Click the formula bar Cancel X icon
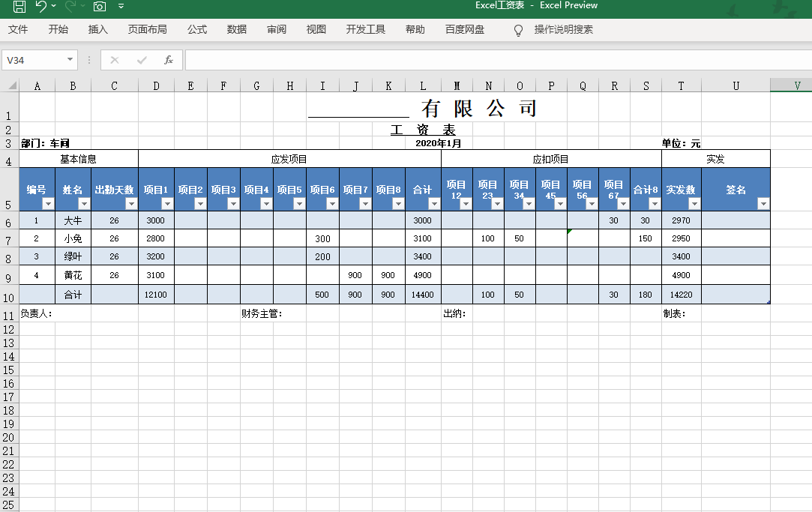The width and height of the screenshot is (812, 512). tap(115, 60)
